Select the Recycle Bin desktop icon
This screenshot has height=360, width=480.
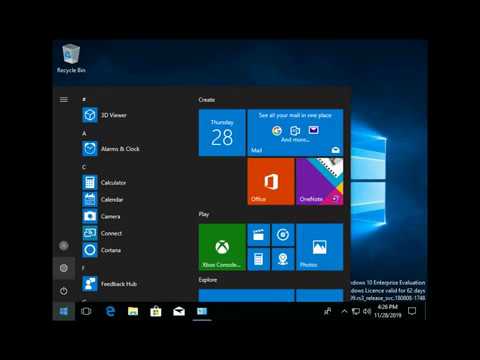[71, 59]
